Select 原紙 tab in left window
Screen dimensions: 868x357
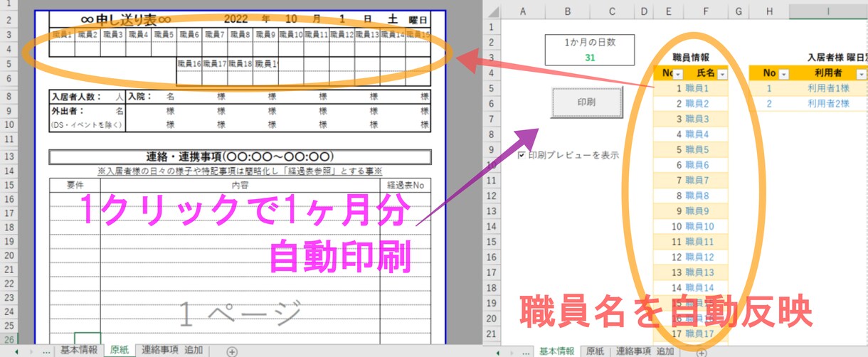tap(119, 350)
